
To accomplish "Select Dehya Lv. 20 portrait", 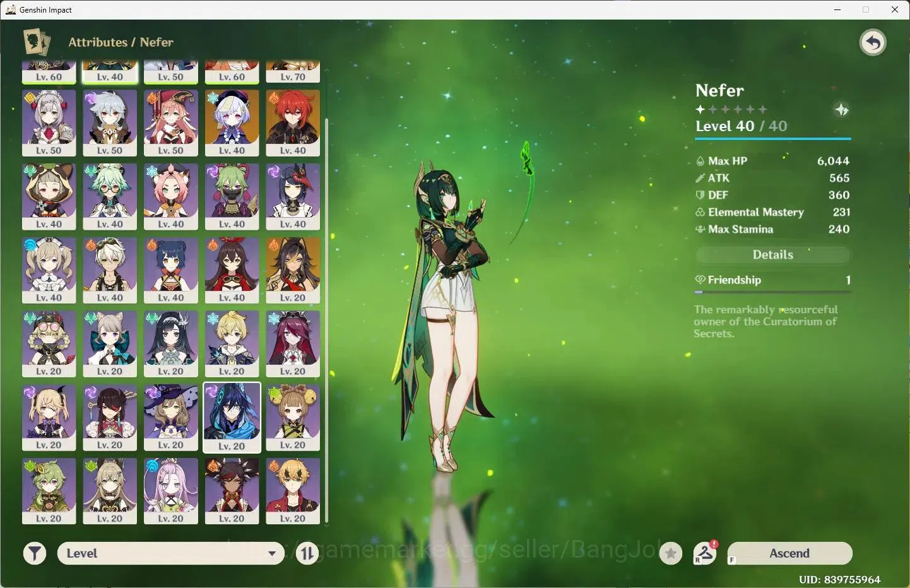I will pos(293,271).
